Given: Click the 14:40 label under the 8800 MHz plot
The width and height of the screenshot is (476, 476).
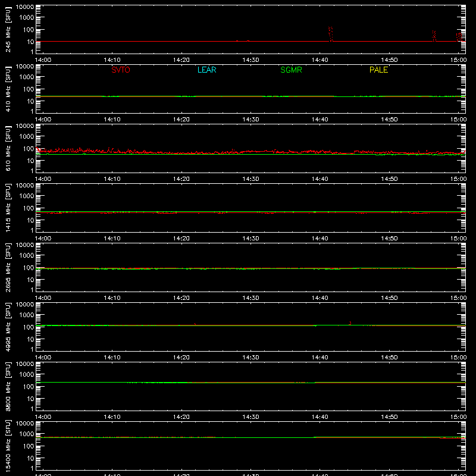Looking at the screenshot, I should (320, 417).
